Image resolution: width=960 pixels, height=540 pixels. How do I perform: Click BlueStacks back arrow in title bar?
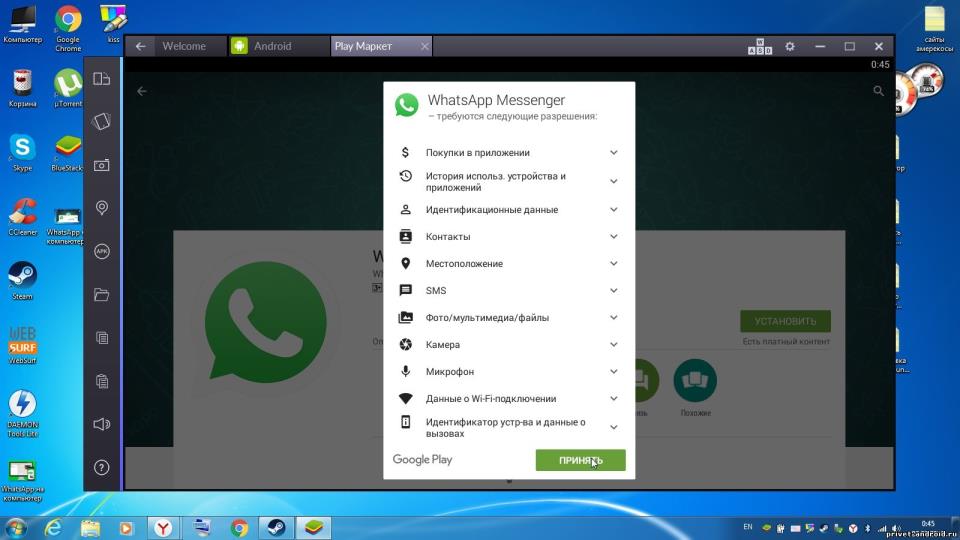[141, 46]
